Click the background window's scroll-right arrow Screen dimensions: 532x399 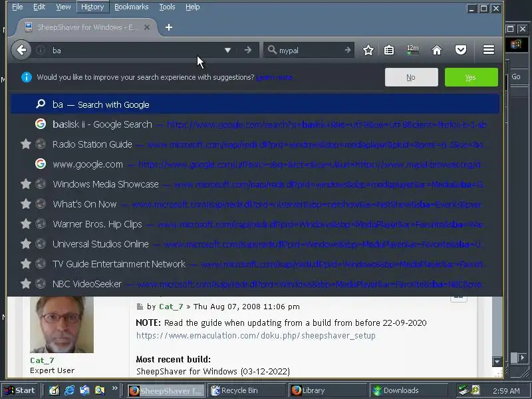click(x=522, y=357)
